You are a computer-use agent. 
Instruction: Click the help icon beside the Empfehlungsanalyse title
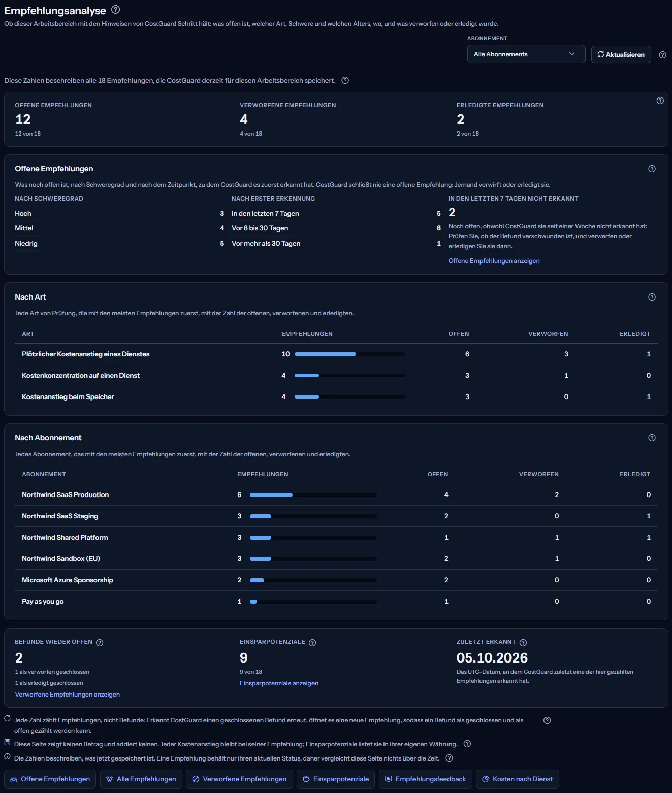tap(116, 9)
